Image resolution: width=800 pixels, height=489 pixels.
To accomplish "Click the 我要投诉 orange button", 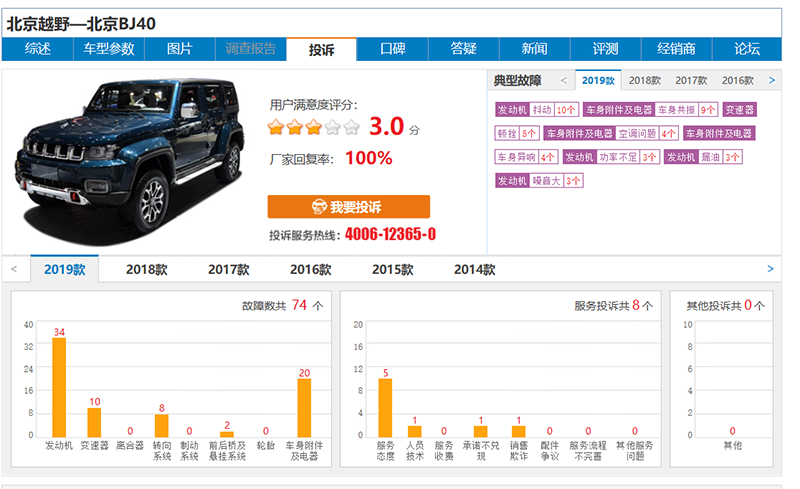I will [x=348, y=207].
